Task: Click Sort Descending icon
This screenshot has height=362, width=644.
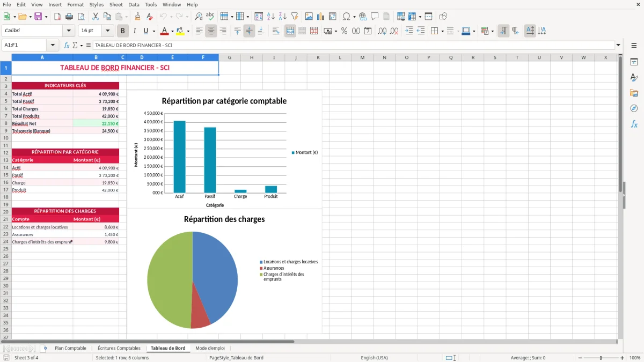Action: coord(282,17)
